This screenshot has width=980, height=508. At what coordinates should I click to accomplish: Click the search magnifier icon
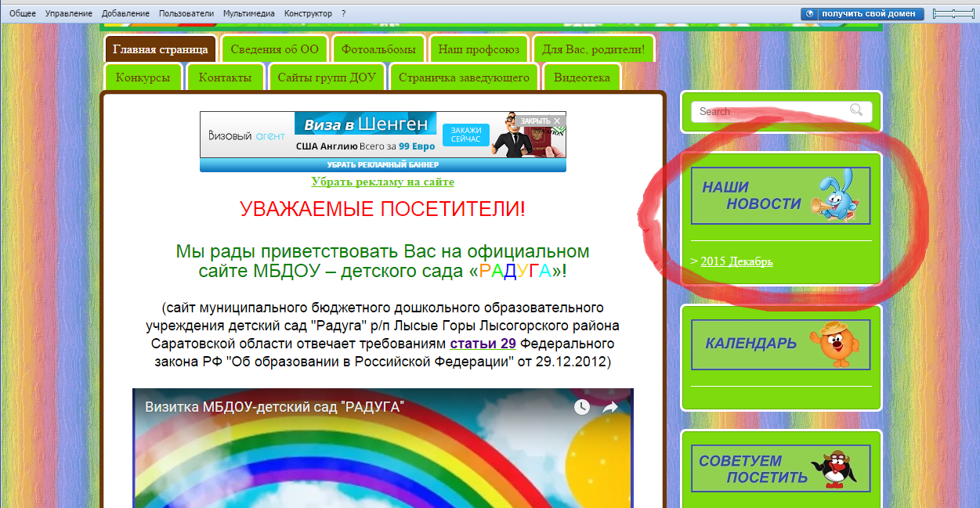coord(856,110)
